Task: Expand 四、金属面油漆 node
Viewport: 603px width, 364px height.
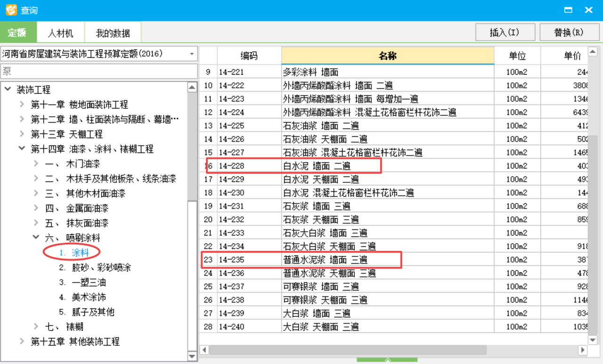Action: click(36, 208)
